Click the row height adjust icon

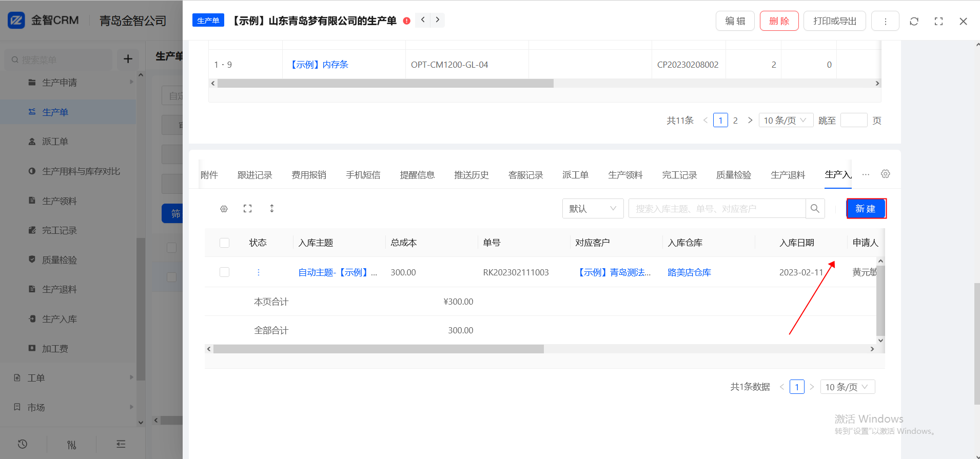pos(271,208)
